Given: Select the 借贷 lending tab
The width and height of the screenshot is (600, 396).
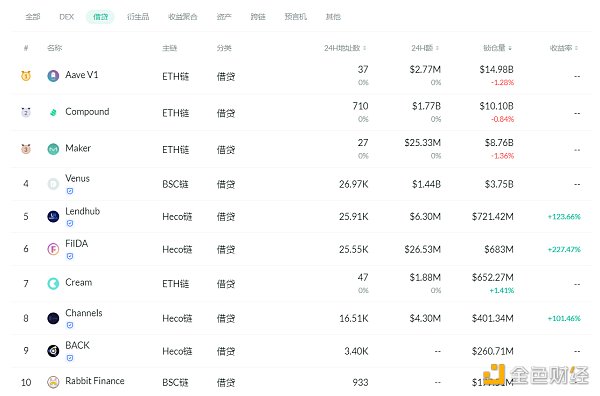Looking at the screenshot, I should click(x=100, y=17).
